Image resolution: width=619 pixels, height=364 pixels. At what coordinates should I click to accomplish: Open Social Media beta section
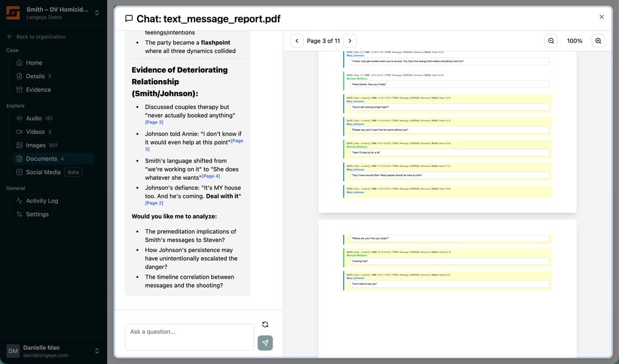pos(43,172)
